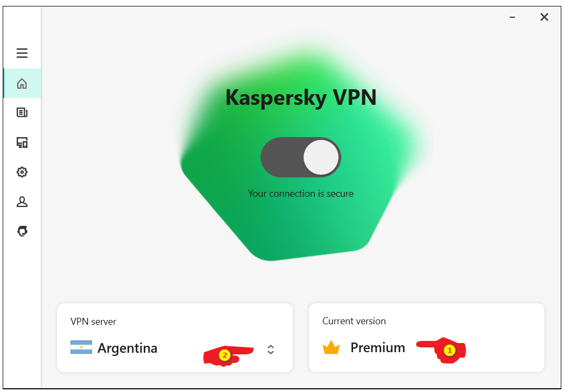The width and height of the screenshot is (564, 392).
Task: Open the news page icon in sidebar
Action: tap(22, 113)
